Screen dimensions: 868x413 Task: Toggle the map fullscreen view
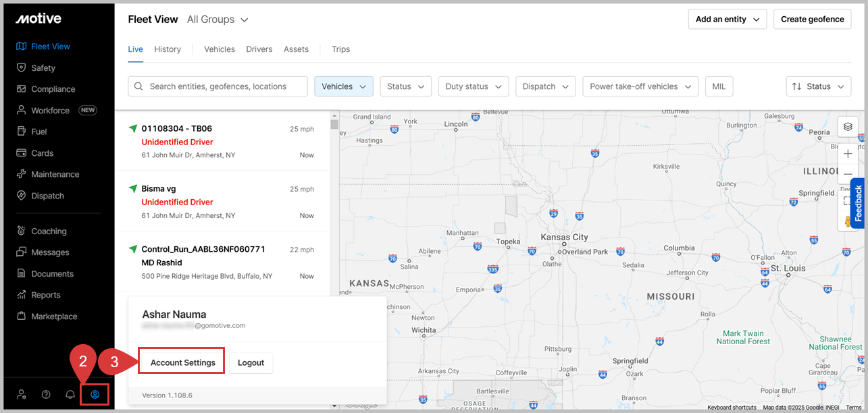pos(846,200)
